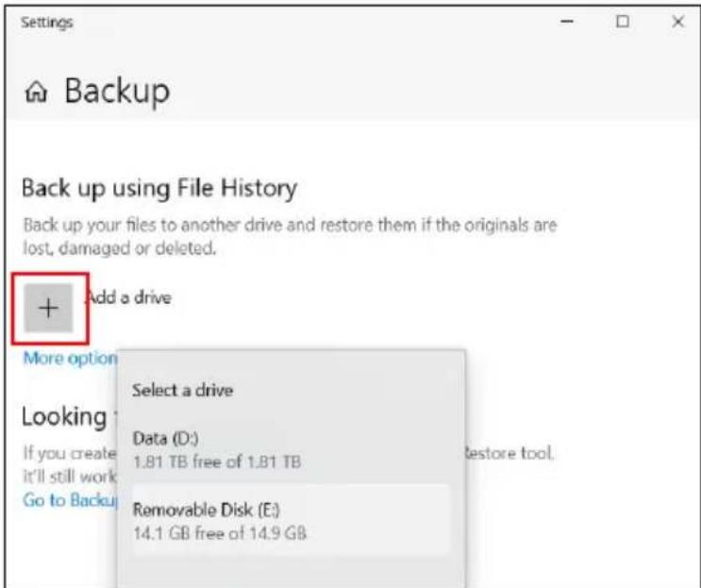Click the Backup page heading

tap(117, 91)
